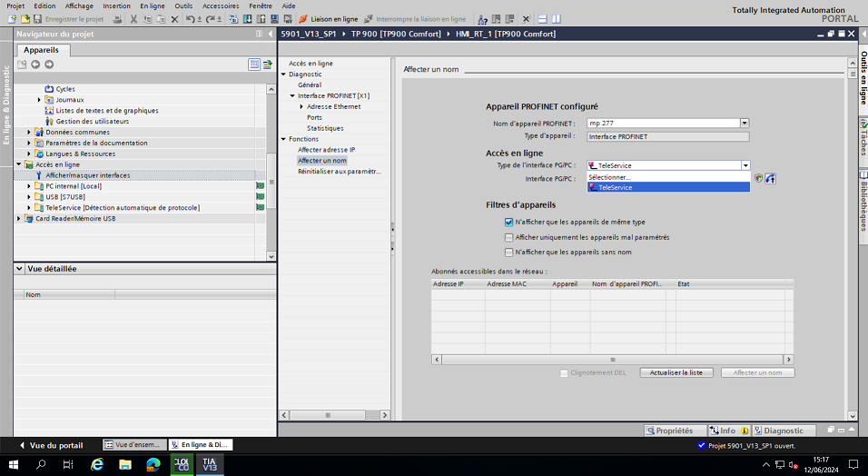Open TIA V13 from the Windows taskbar
The image size is (868, 476).
[x=210, y=464]
